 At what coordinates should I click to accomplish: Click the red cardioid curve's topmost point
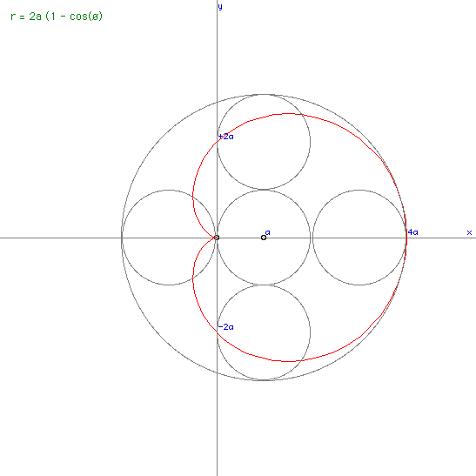(x=288, y=113)
